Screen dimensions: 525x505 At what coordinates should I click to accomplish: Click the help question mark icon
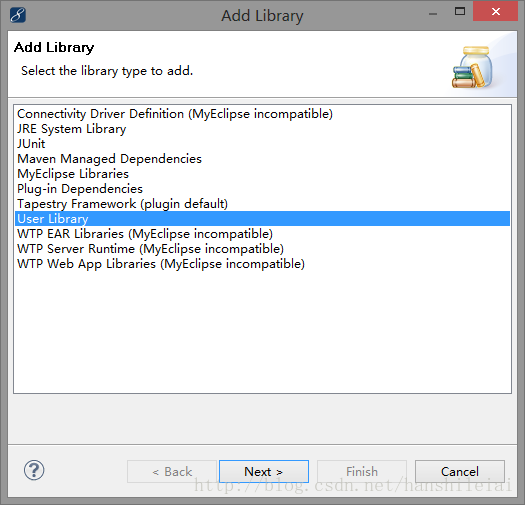pos(34,470)
